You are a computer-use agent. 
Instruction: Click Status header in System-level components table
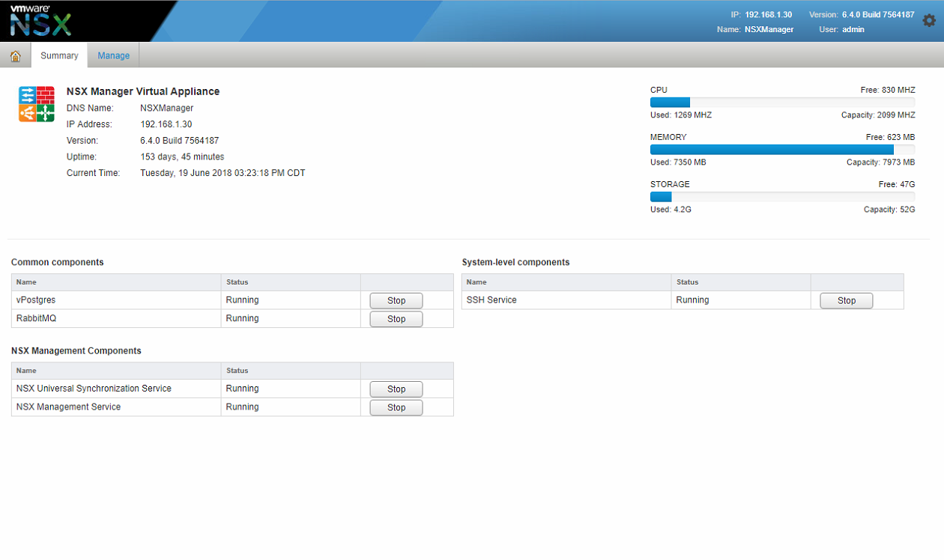point(687,282)
